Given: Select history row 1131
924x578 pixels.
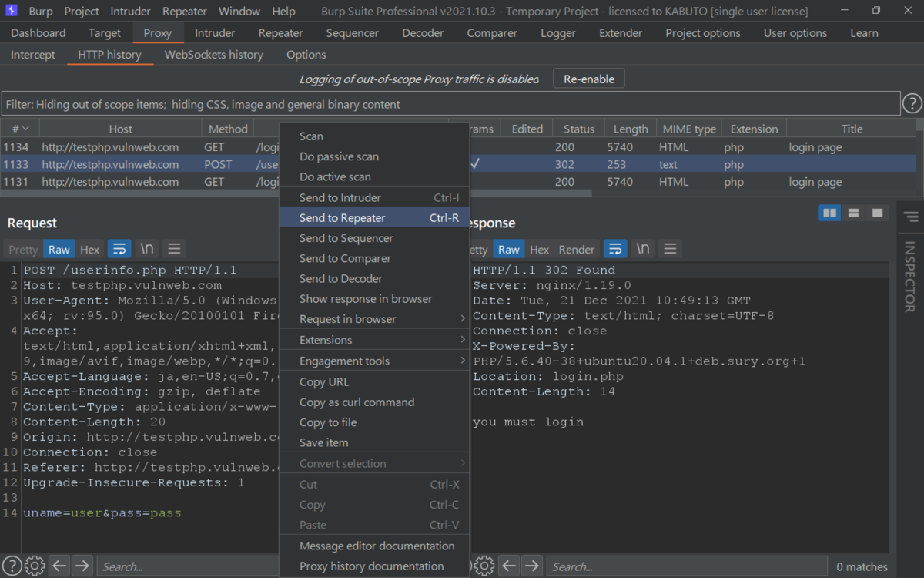Looking at the screenshot, I should (458, 182).
